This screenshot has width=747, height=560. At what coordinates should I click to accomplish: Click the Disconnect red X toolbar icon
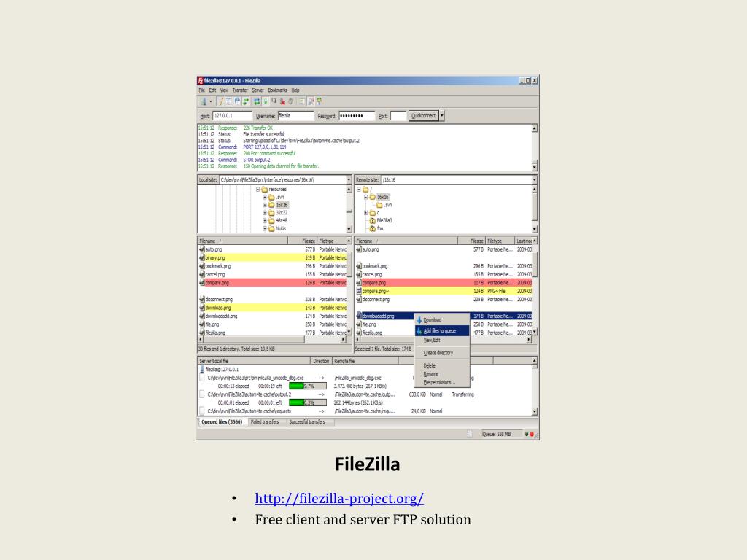(282, 101)
